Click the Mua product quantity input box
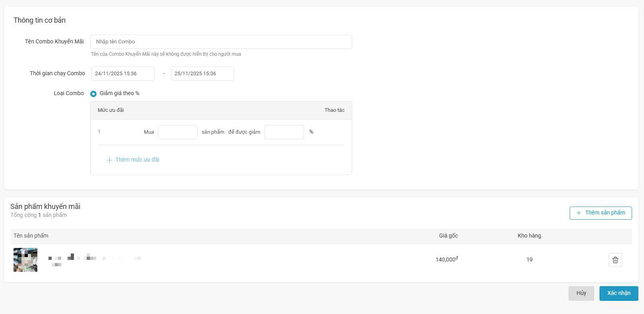This screenshot has height=314, width=644. (178, 132)
